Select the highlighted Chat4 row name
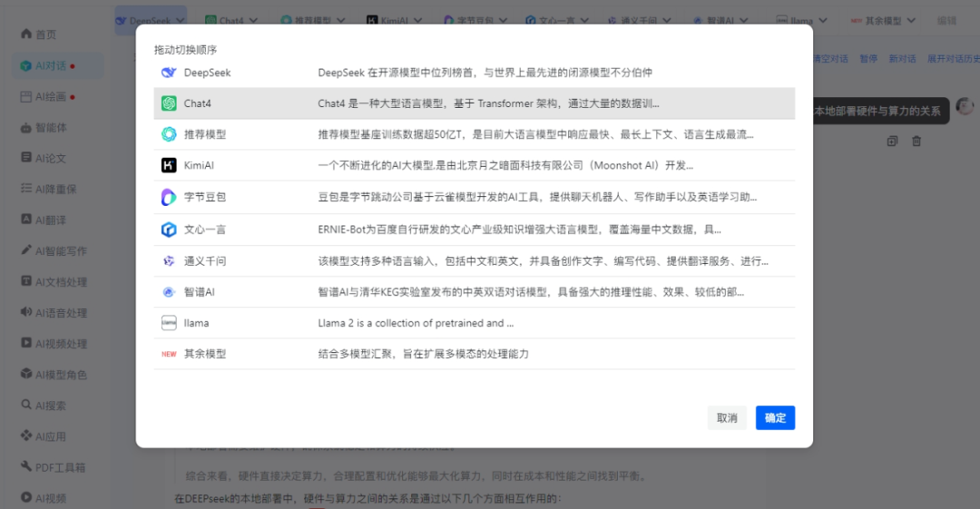 [x=197, y=103]
